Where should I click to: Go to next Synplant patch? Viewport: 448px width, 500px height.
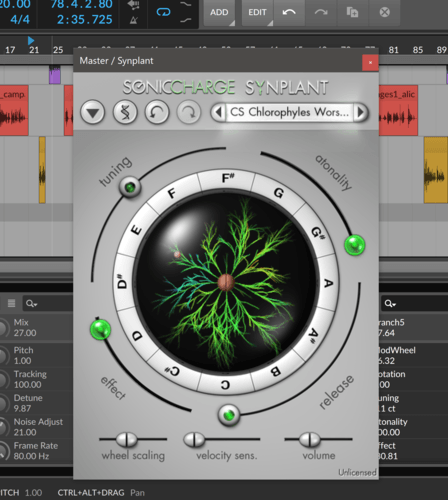click(360, 112)
